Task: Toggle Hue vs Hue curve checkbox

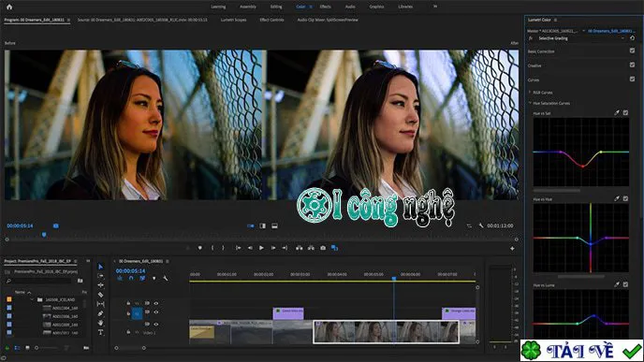Action: (625, 198)
